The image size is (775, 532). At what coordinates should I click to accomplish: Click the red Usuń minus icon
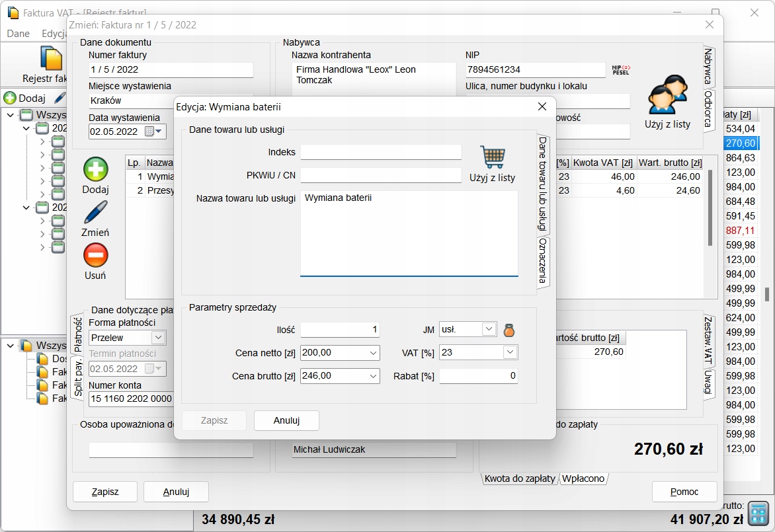[x=95, y=255]
